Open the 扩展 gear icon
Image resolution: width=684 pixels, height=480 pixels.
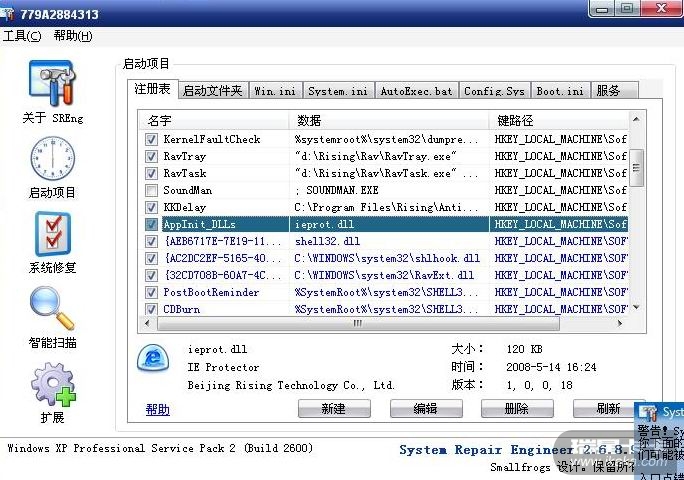[x=53, y=384]
